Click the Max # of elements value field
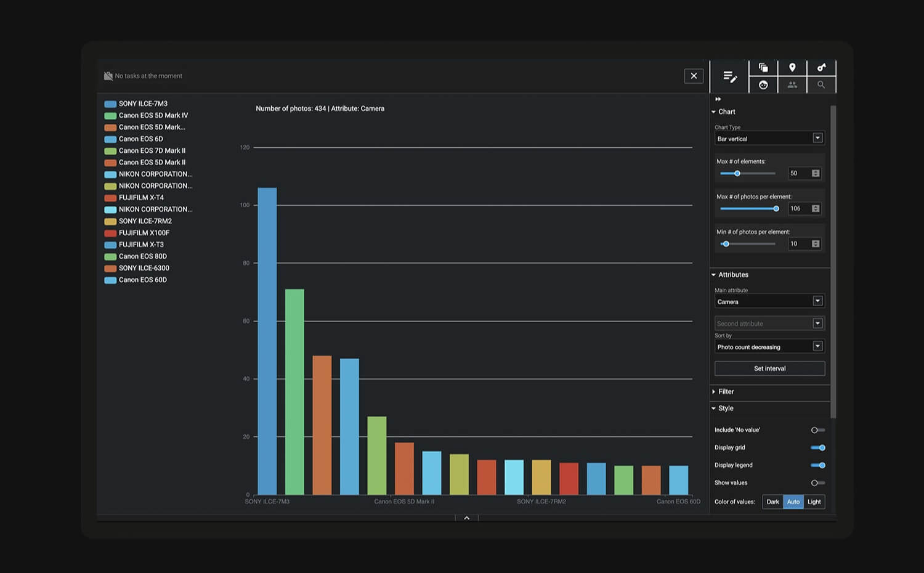Viewport: 924px width, 573px height. (799, 174)
